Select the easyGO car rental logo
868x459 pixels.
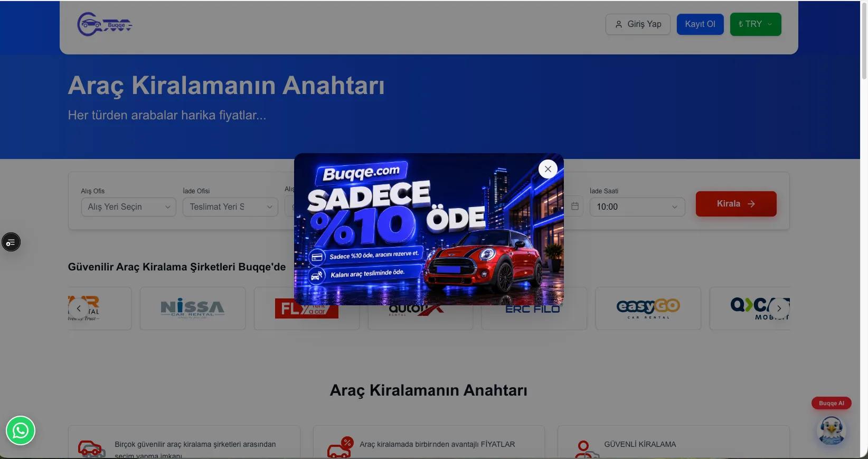648,308
